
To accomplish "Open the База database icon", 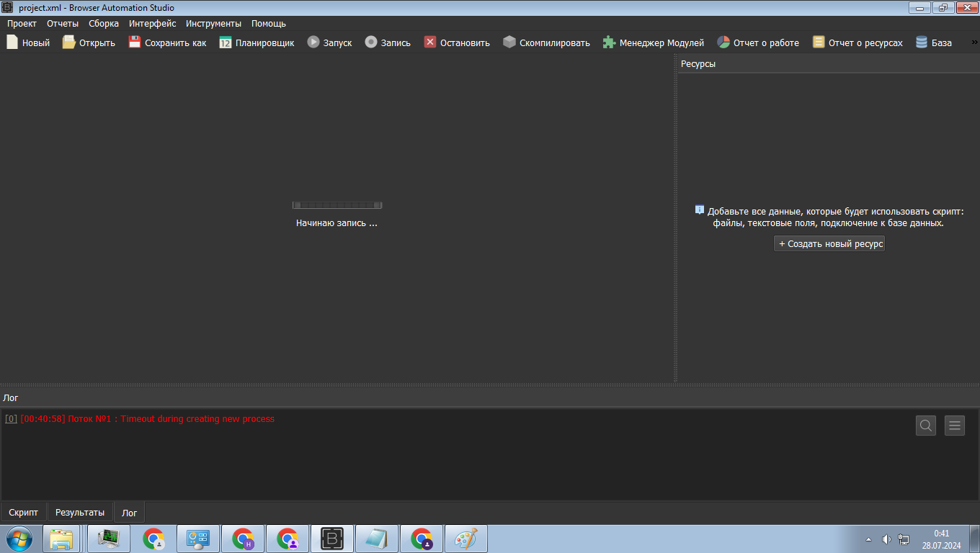I will [x=922, y=42].
